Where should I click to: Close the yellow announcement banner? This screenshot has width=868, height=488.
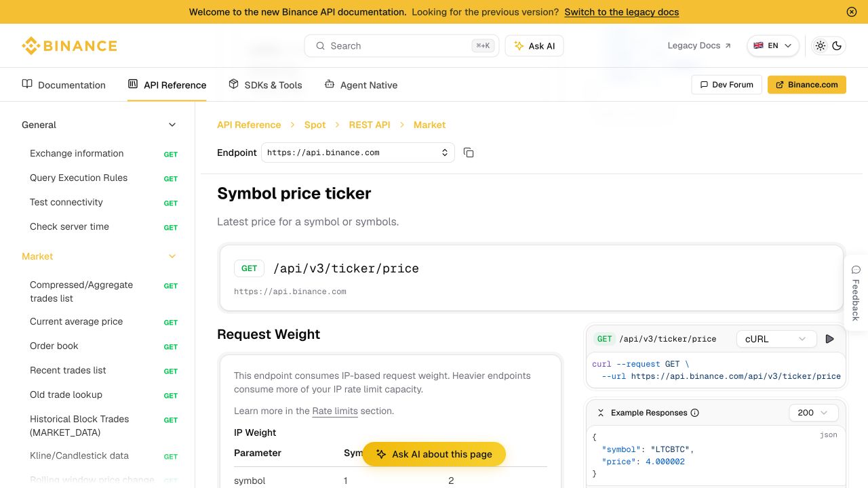coord(852,12)
